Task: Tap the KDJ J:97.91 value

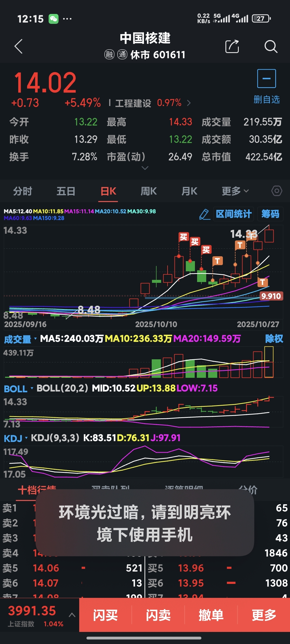Action: click(x=165, y=438)
